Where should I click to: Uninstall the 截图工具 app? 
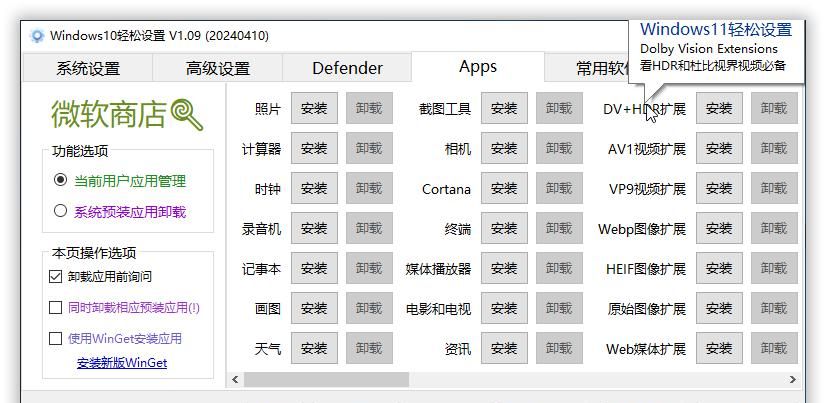[559, 109]
